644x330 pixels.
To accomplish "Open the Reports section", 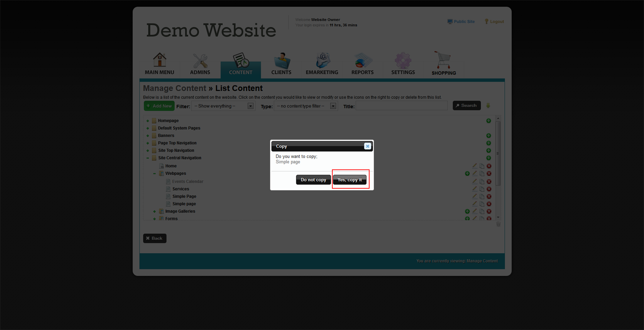I will coord(362,64).
